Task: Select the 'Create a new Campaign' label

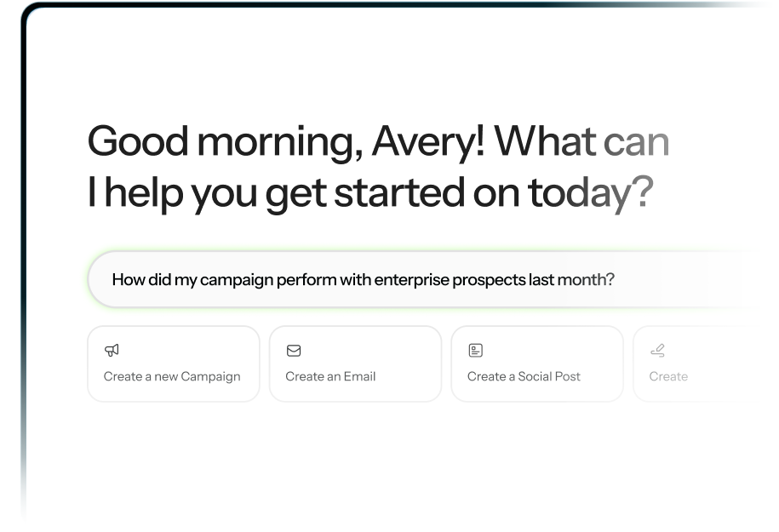Action: coord(172,376)
